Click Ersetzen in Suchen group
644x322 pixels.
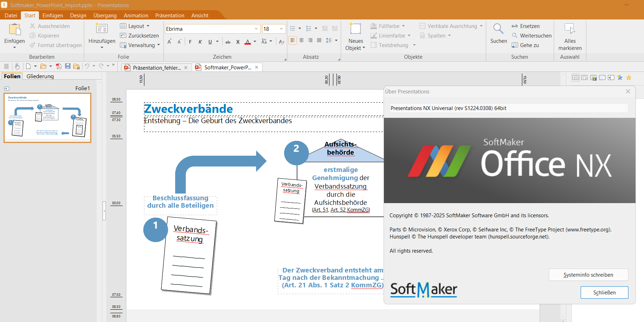526,26
